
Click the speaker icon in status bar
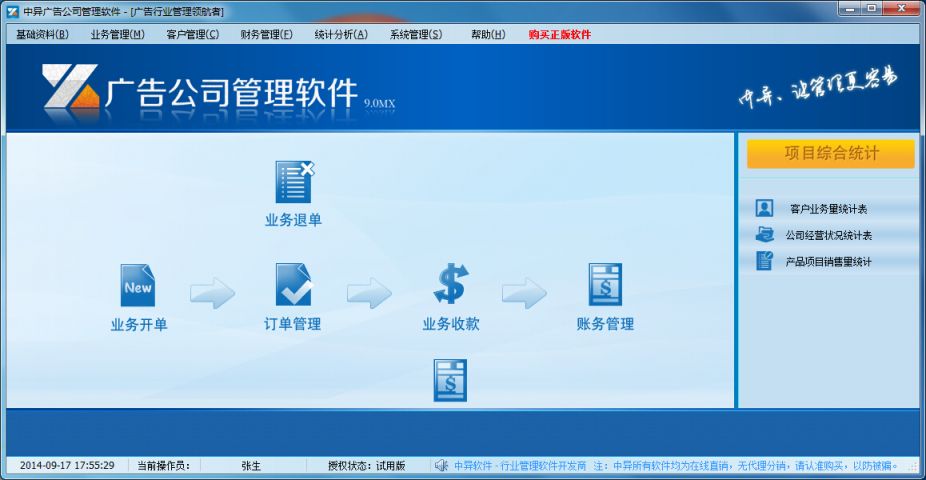441,465
